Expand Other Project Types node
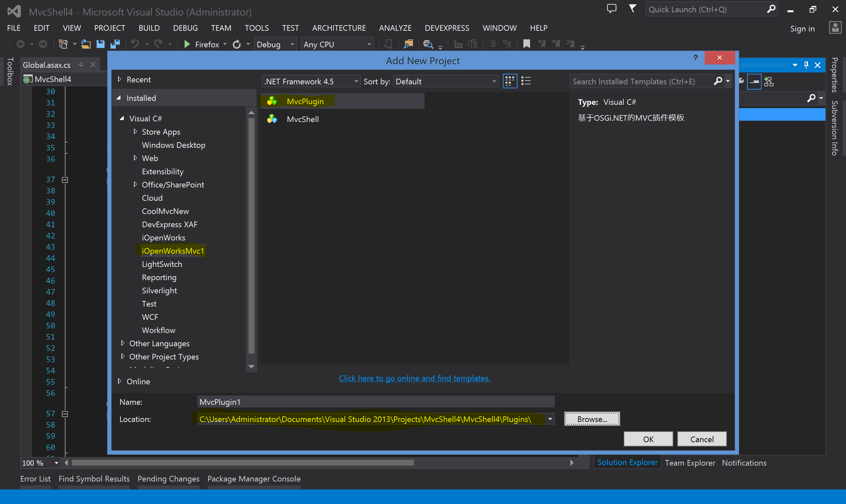This screenshot has height=504, width=846. point(123,357)
